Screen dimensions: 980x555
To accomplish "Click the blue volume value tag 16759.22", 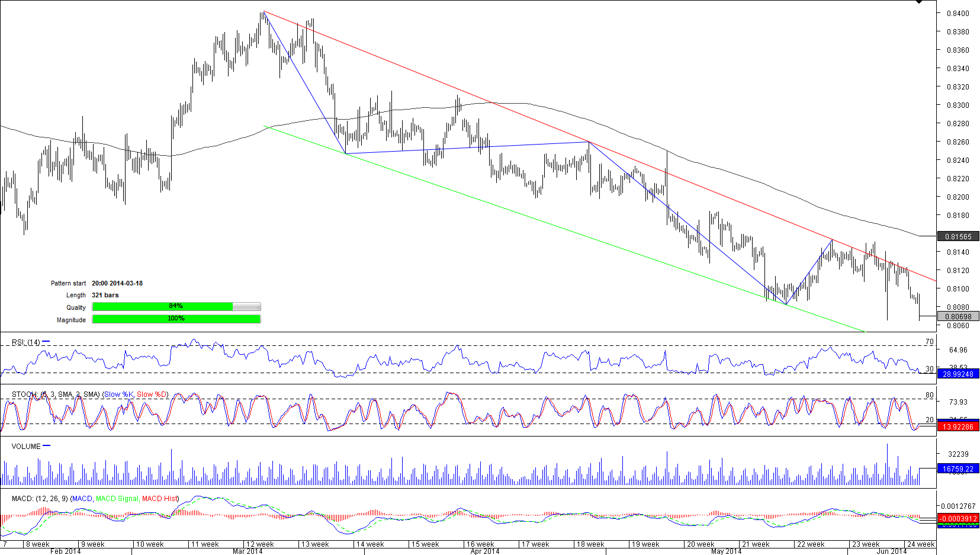I will 957,469.
